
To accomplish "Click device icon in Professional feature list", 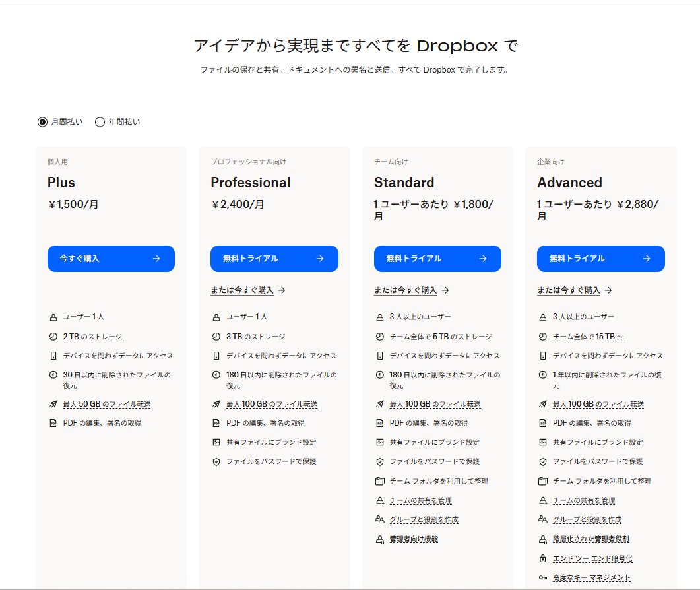I will [x=216, y=356].
